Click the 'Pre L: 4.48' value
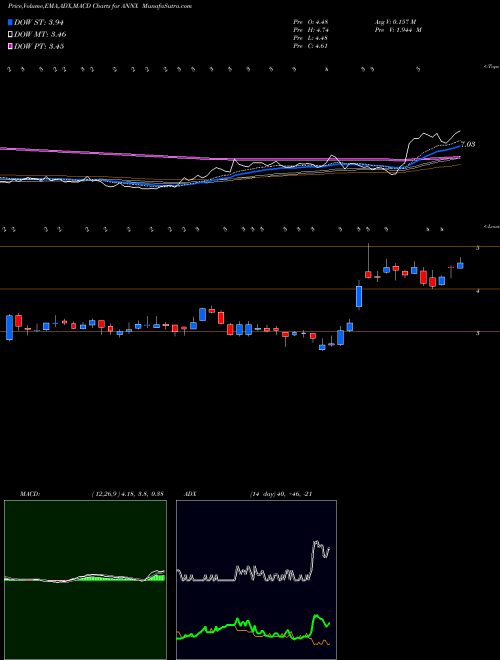 [311, 38]
